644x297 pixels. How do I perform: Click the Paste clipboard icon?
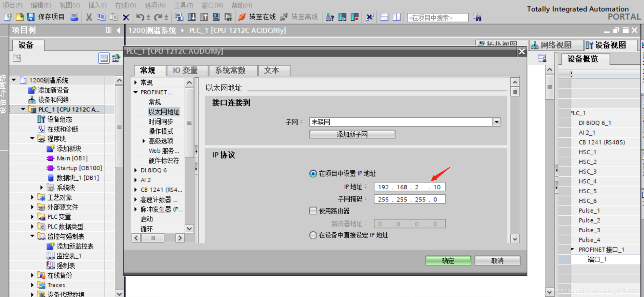(x=113, y=17)
